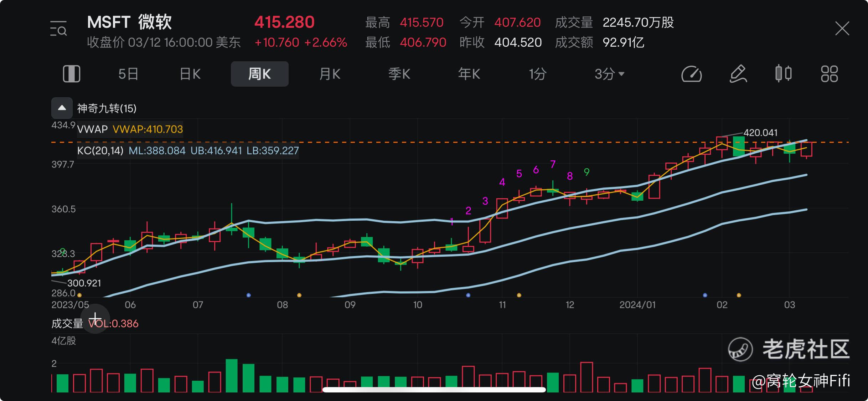Tap the MSFT 微软 stock title
This screenshot has height=401, width=868.
click(129, 22)
